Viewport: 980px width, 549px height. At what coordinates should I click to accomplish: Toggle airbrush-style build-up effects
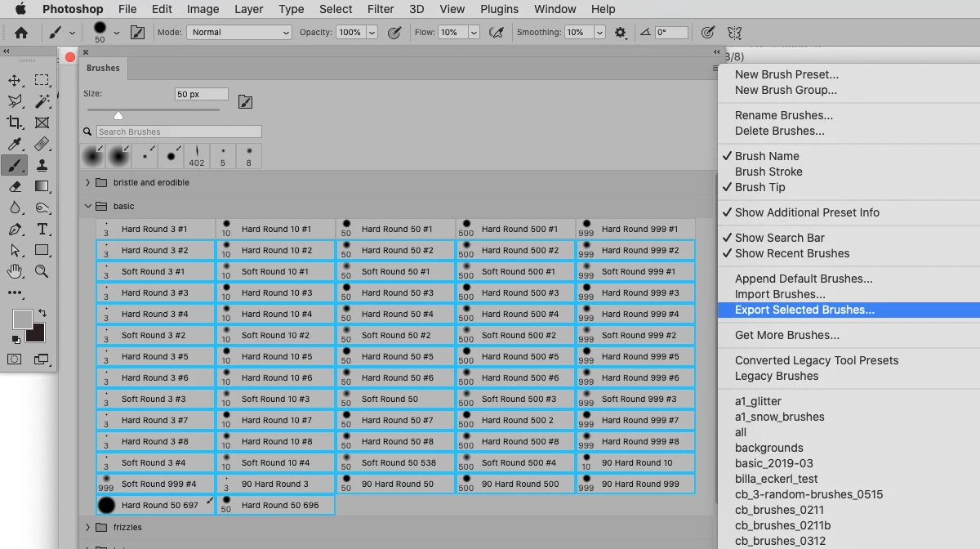pos(496,33)
